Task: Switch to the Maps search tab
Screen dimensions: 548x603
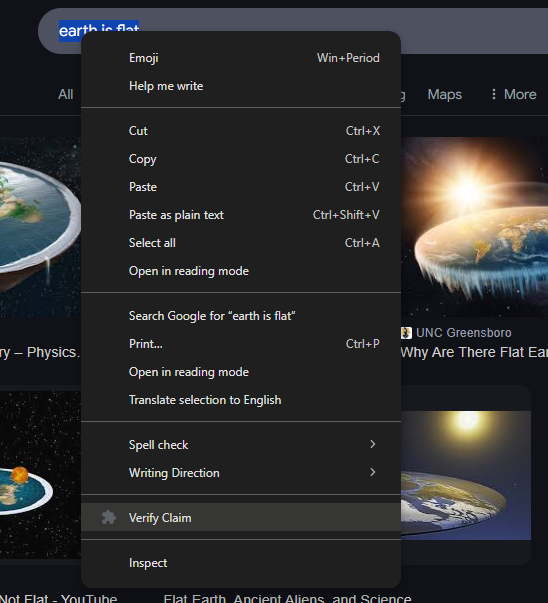Action: click(445, 94)
